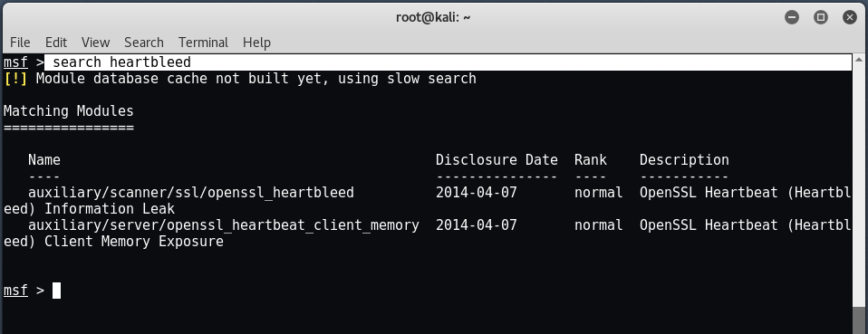The image size is (868, 334).
Task: Close the root@kali terminal window
Action: coord(849,17)
